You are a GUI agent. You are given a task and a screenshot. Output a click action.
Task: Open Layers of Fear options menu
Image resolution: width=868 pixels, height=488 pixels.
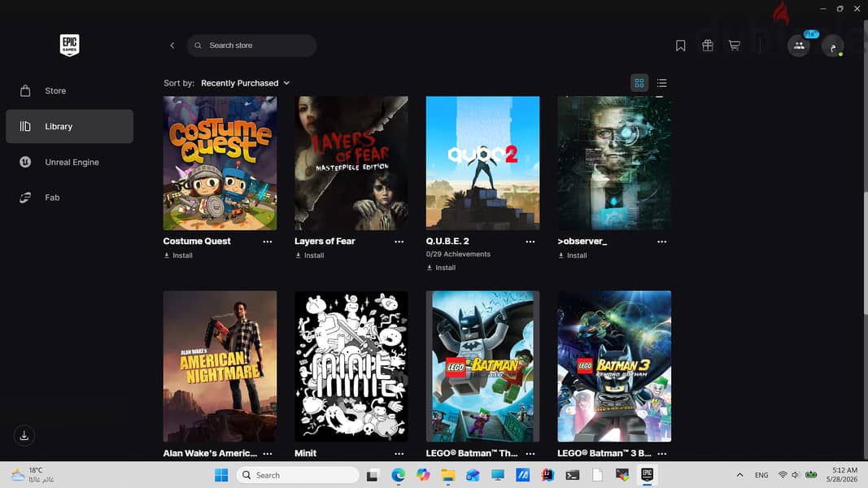399,242
